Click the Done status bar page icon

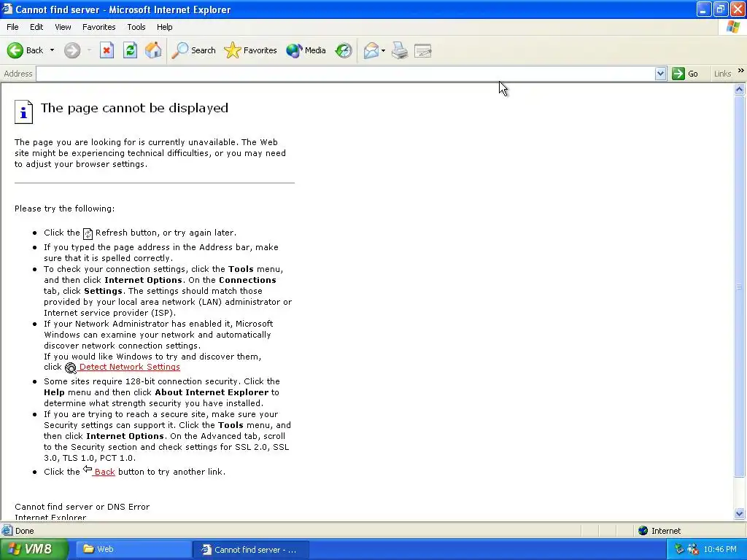tap(7, 531)
